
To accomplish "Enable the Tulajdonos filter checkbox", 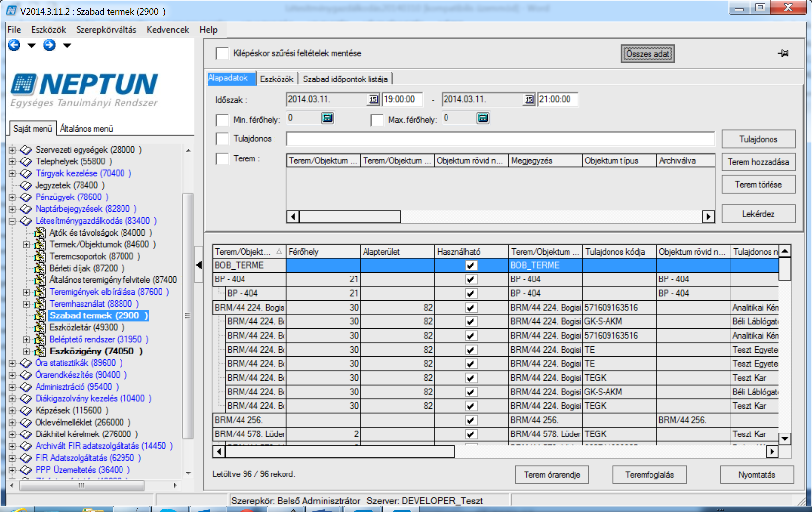I will point(223,139).
